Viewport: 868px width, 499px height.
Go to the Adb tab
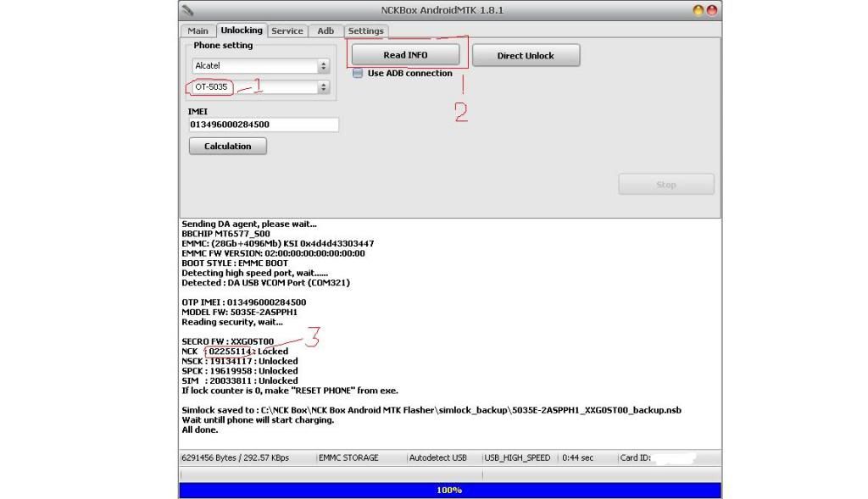(325, 30)
